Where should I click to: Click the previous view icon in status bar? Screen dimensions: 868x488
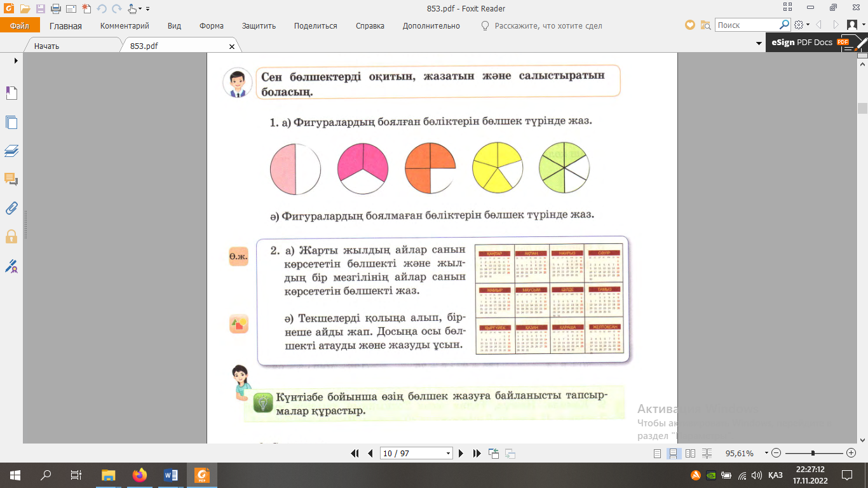click(x=494, y=453)
